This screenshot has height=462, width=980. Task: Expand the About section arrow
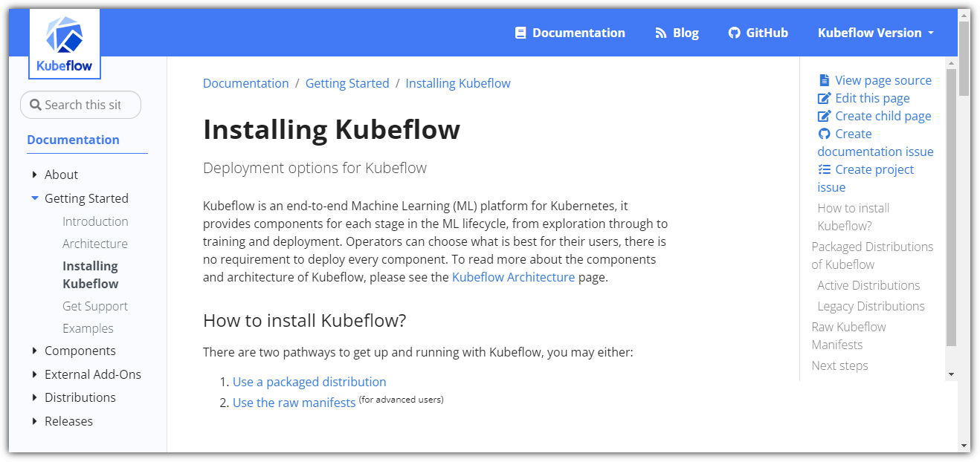34,175
